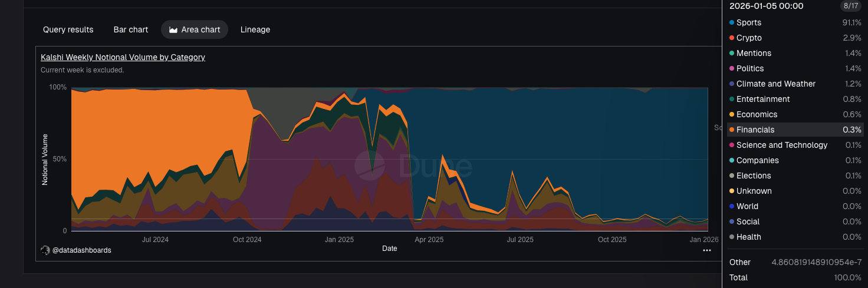Click the Crypto 2.9% value
Screen dimensions: 868x288
coord(853,38)
